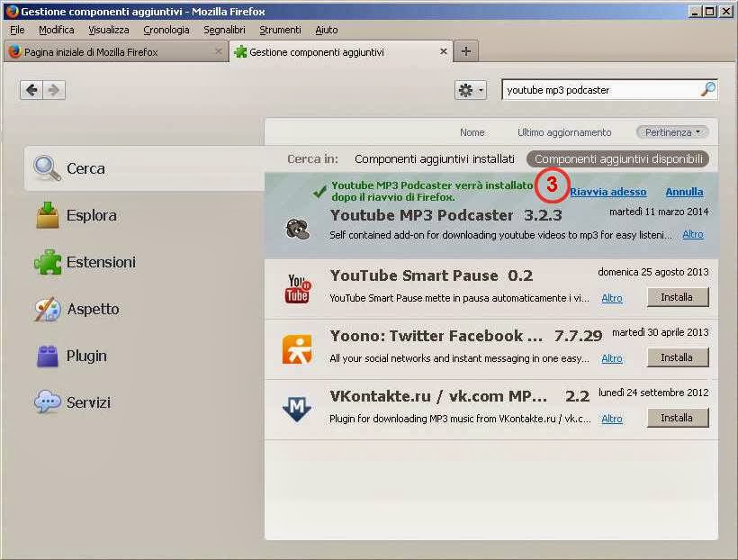The width and height of the screenshot is (738, 560).
Task: Open Altro link for YouTube Smart Pause
Action: coord(612,298)
